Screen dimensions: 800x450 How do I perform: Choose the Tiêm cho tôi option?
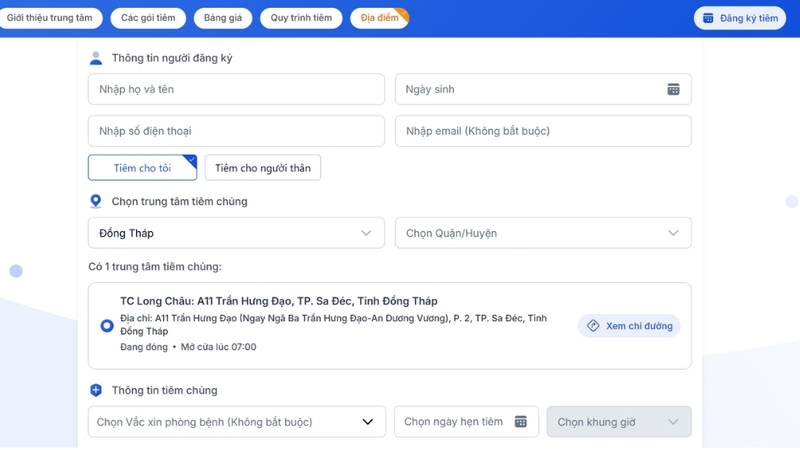142,168
